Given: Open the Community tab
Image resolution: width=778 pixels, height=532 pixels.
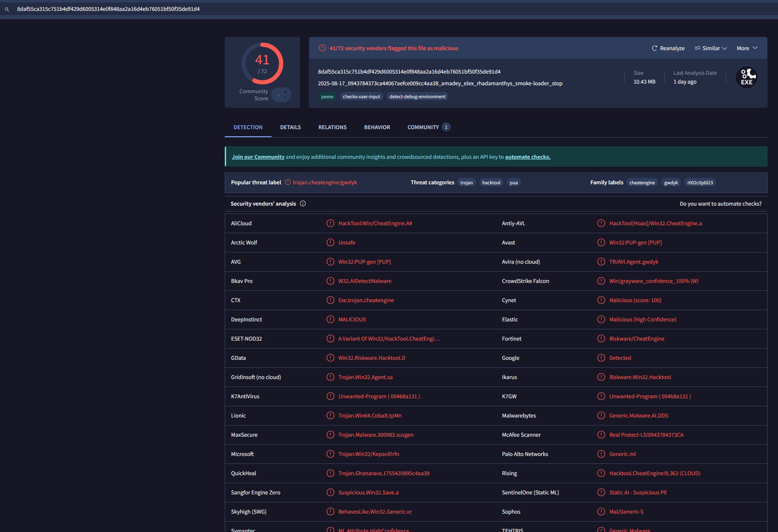Looking at the screenshot, I should (423, 127).
